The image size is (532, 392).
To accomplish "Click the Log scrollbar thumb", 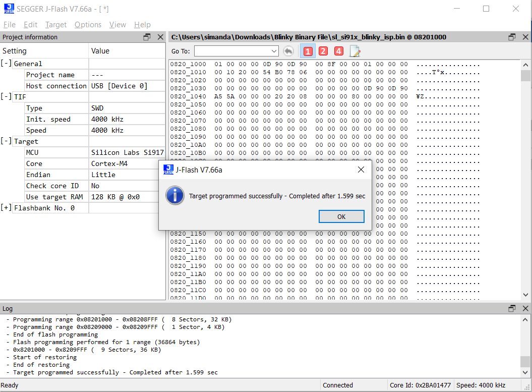I will tap(525, 361).
